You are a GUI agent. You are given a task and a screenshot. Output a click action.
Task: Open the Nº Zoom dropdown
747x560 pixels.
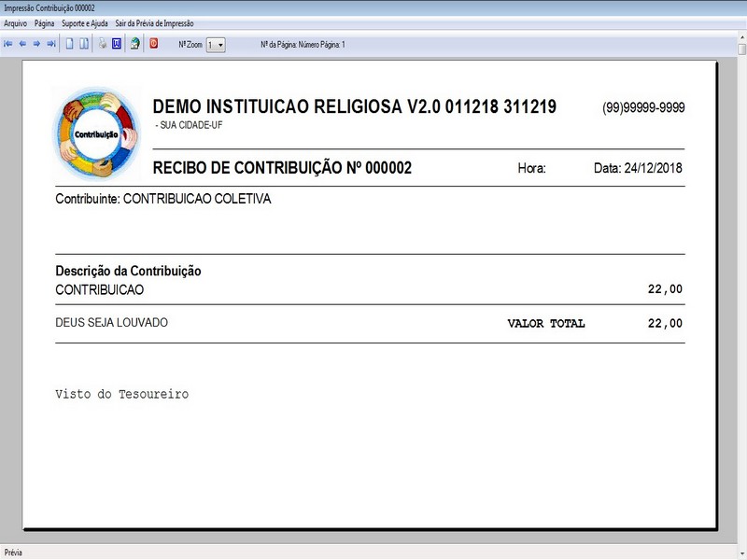[216, 45]
